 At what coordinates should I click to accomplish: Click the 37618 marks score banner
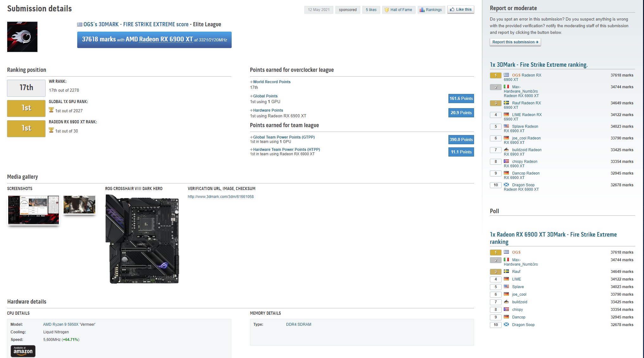(154, 40)
